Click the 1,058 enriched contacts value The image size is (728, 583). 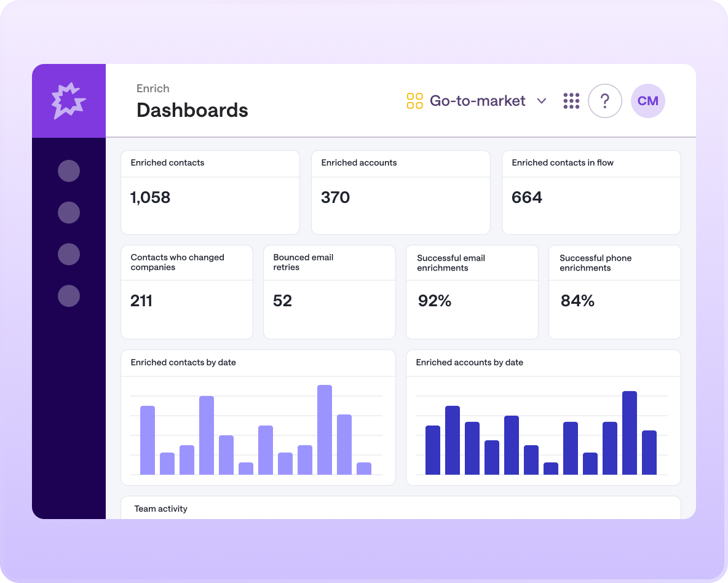pyautogui.click(x=151, y=197)
